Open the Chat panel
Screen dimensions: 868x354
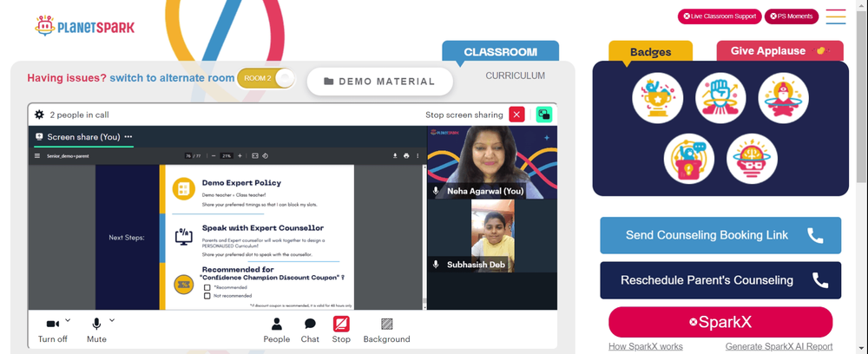(310, 331)
